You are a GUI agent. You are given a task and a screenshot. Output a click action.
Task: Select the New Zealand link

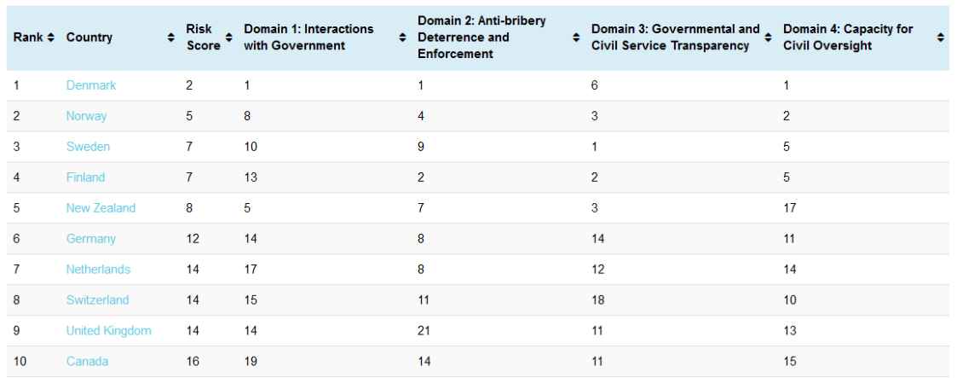coord(101,208)
